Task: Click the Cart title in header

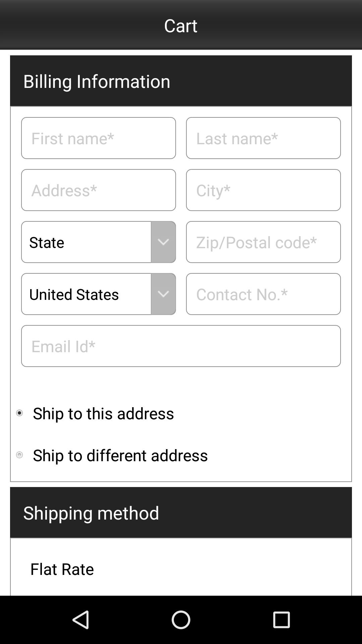Action: [181, 25]
